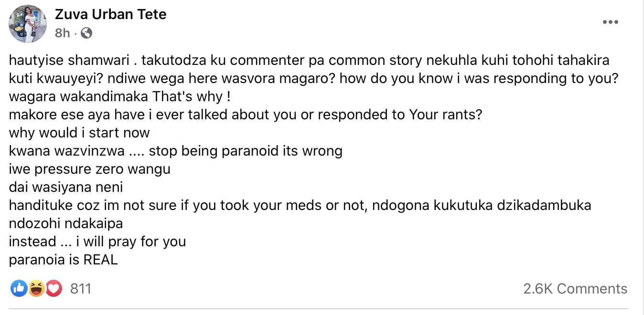Screen dimensions: 644x315
Task: Click the line "iwe pressure zero wangu"
Action: (90, 169)
